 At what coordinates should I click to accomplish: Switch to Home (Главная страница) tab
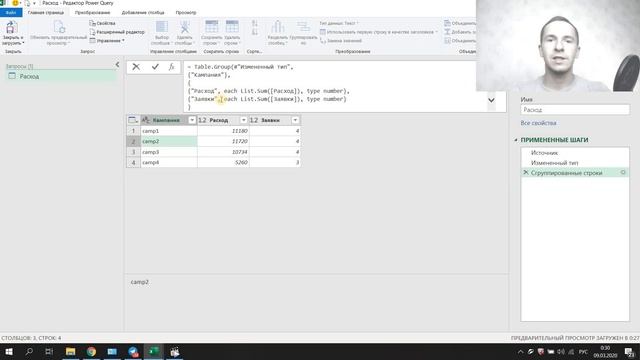point(46,13)
